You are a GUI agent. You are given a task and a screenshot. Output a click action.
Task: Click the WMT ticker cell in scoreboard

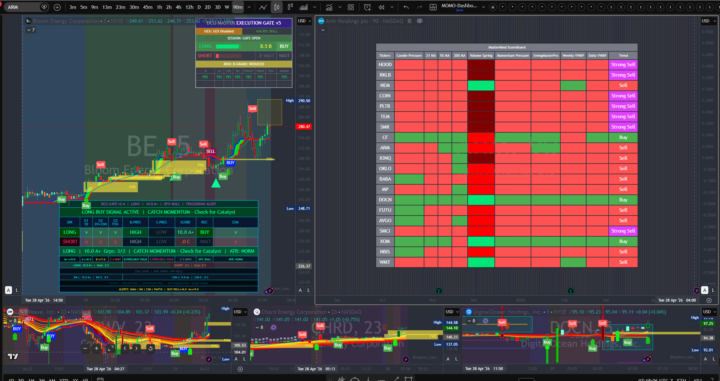point(385,262)
